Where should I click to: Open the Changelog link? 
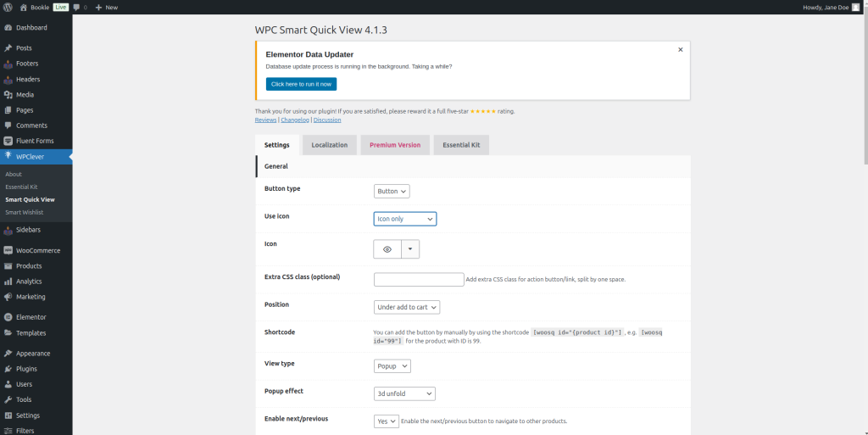[295, 120]
